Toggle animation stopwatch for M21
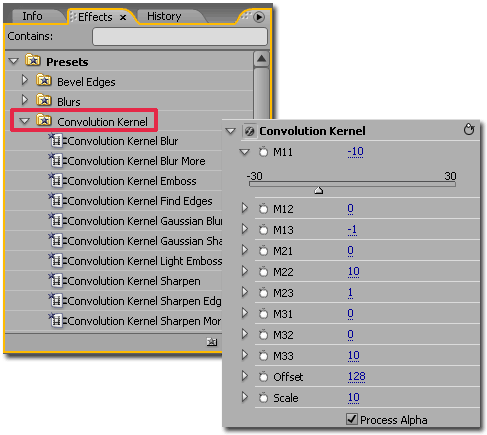Viewport: 487px width, 435px height. coord(263,251)
